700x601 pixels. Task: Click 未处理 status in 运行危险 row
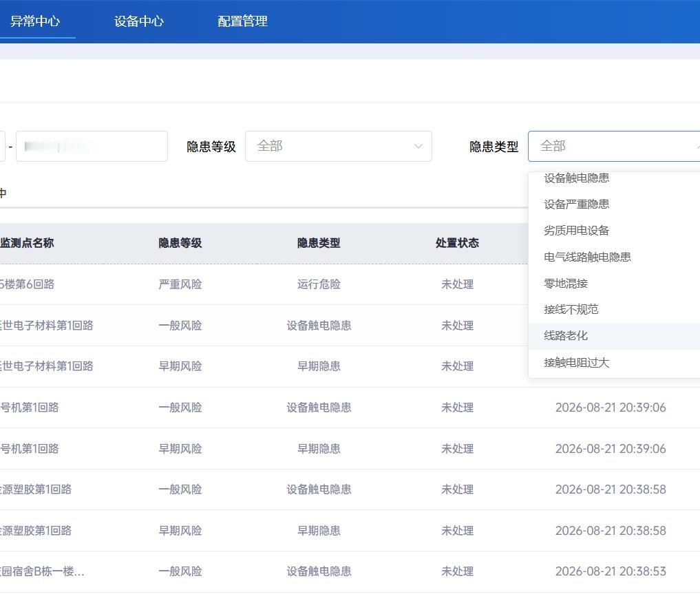click(x=457, y=284)
